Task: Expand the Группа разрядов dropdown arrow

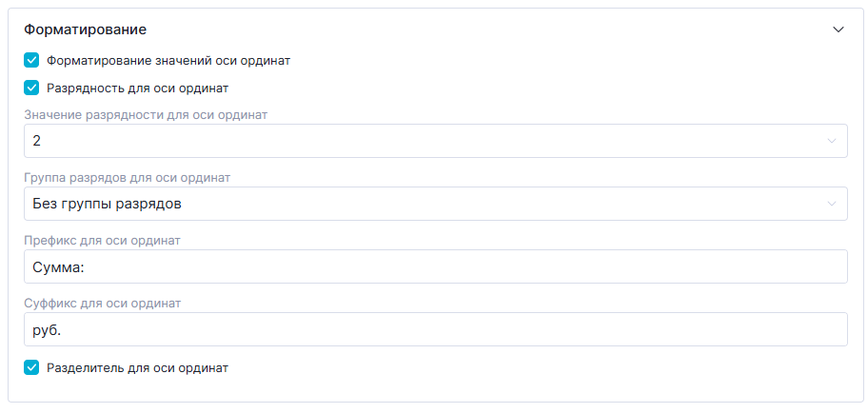Action: coord(832,204)
